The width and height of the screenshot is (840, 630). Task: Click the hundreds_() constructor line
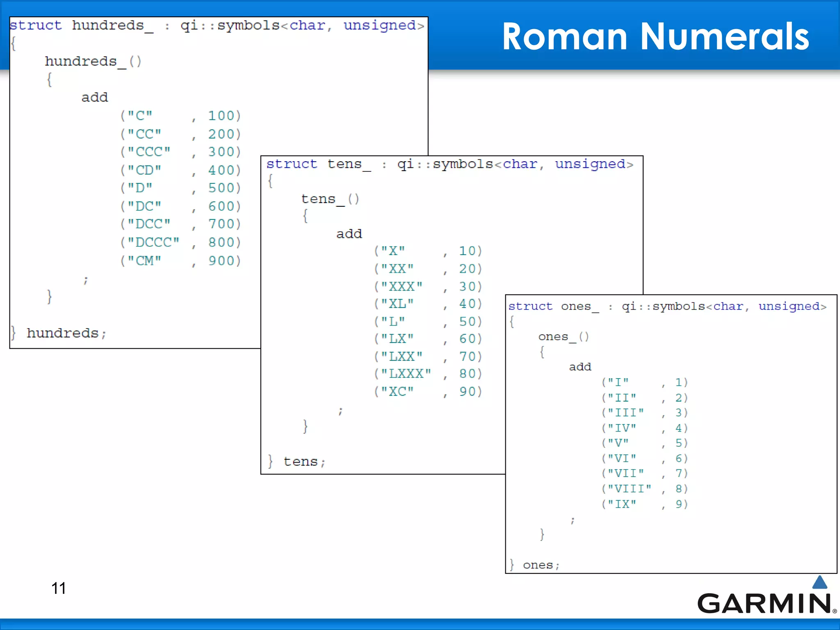[x=93, y=62]
